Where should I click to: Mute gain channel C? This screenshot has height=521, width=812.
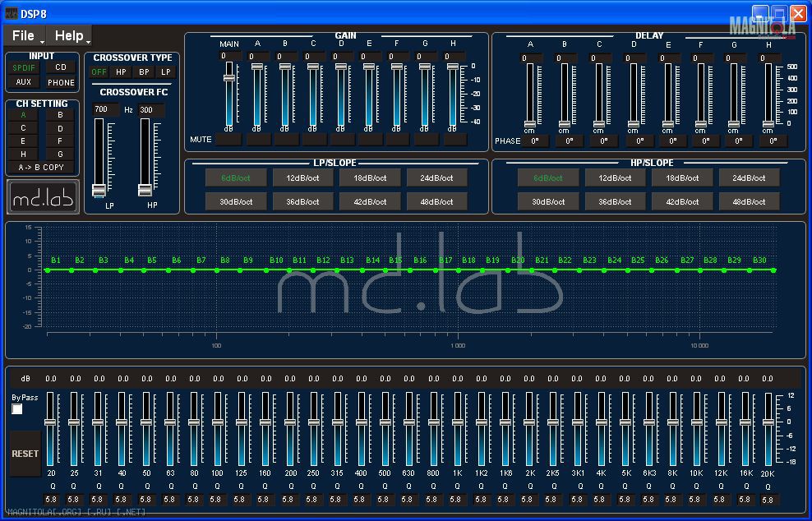(314, 140)
